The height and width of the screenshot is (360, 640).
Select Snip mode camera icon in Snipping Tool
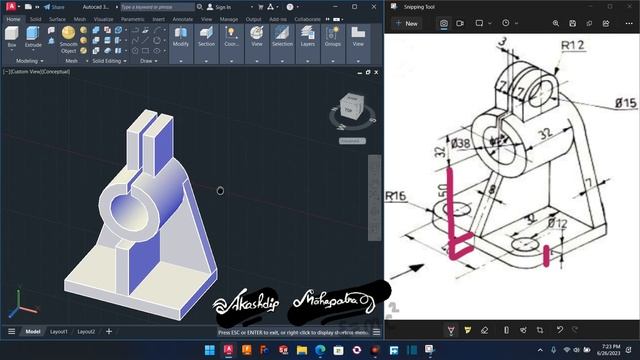click(x=444, y=23)
